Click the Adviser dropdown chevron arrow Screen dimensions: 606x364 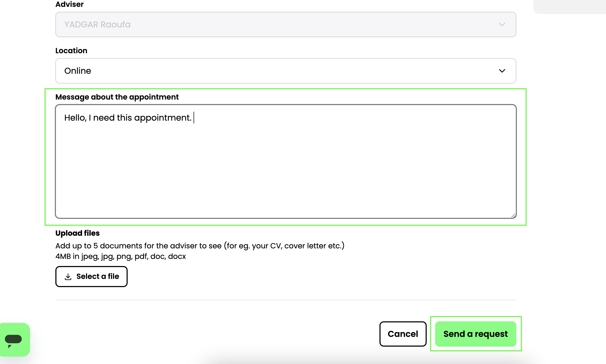502,24
